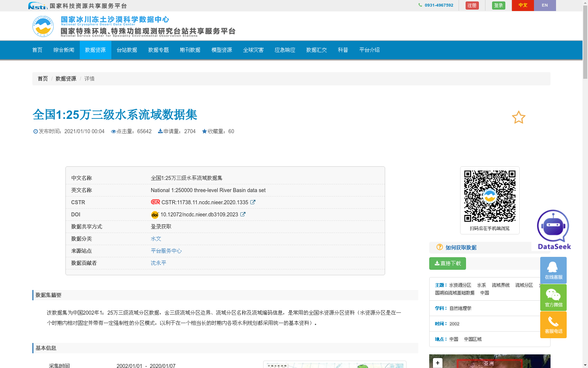Click the watershed map preview thumbnail
Image resolution: width=588 pixels, height=368 pixels.
pyautogui.click(x=335, y=365)
